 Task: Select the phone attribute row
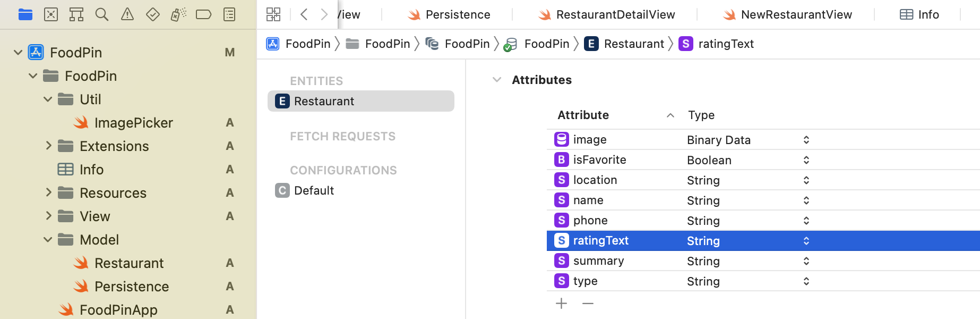coord(763,221)
